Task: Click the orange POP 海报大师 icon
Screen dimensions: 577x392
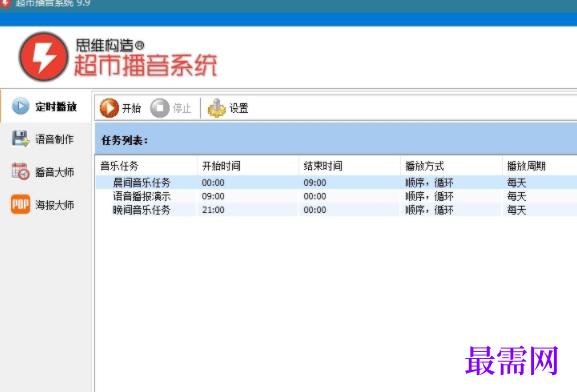Action: click(21, 204)
